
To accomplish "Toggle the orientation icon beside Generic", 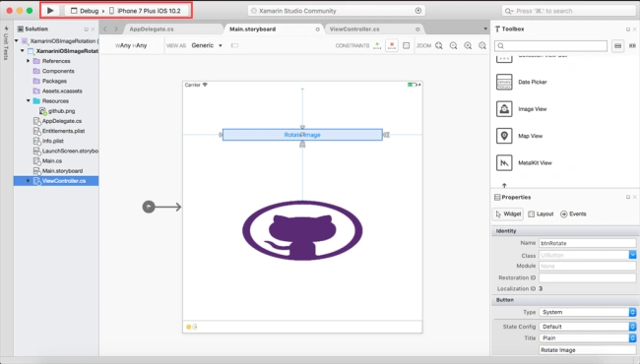I will pos(234,45).
